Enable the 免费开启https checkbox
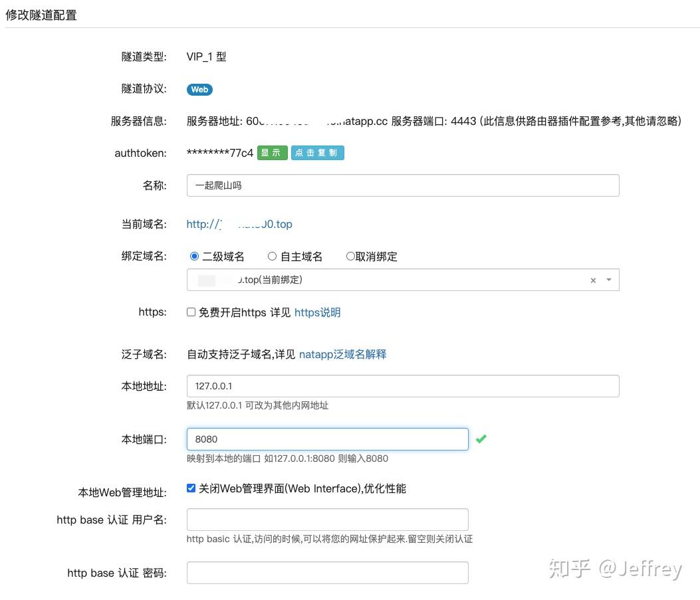The image size is (700, 600). (x=190, y=312)
